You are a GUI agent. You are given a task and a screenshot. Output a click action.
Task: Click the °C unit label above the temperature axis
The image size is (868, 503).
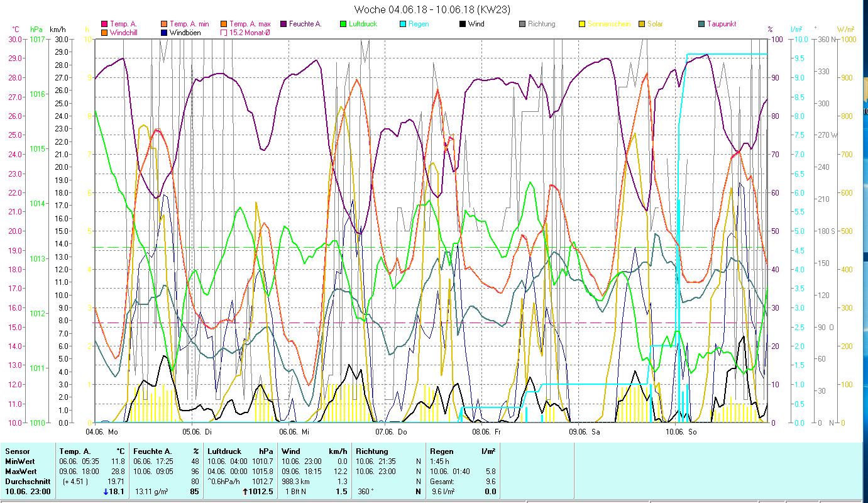[x=15, y=30]
